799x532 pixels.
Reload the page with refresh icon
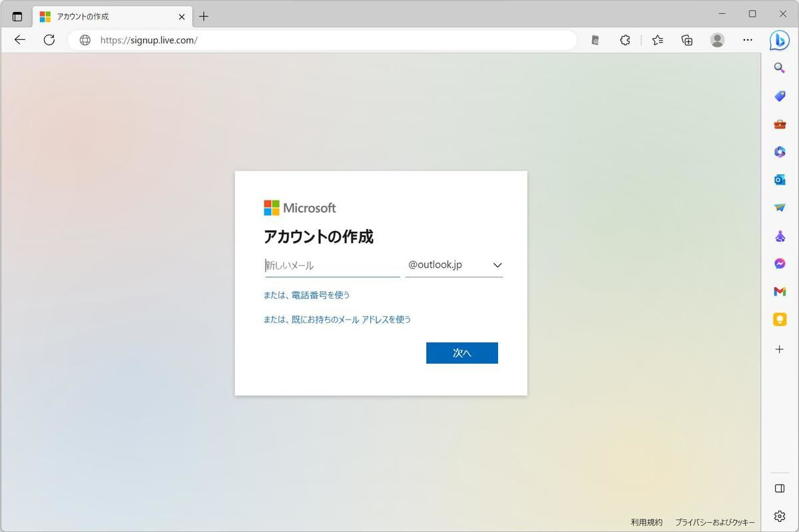tap(49, 40)
